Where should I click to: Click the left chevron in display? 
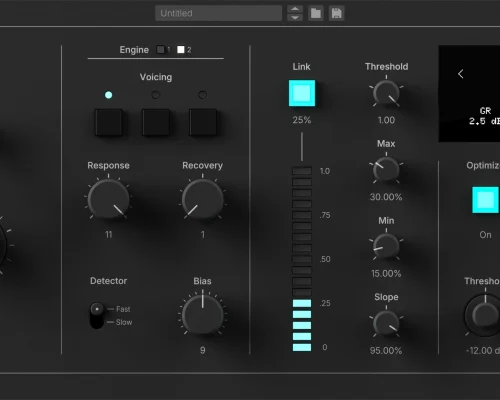[461, 74]
